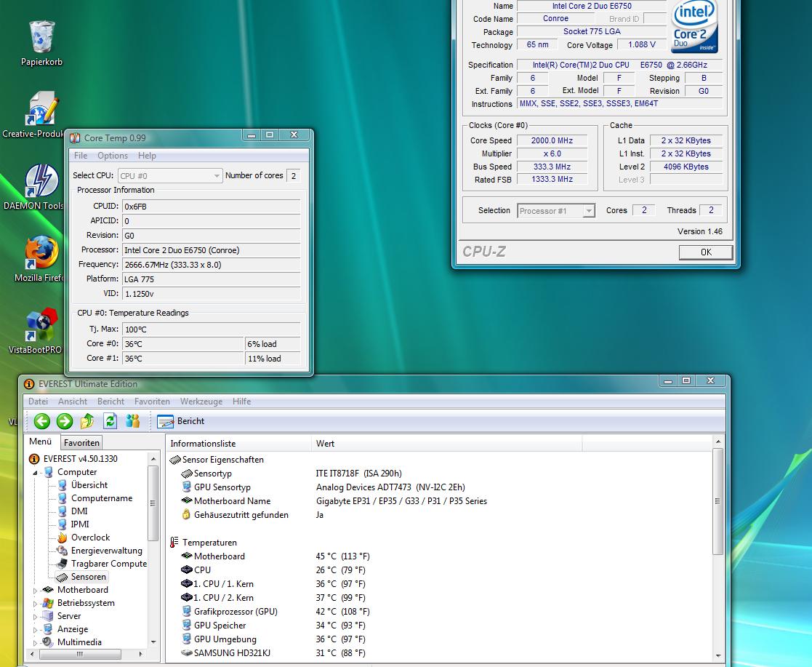Minimize the EVEREST Ultimate Edition window

(x=668, y=381)
